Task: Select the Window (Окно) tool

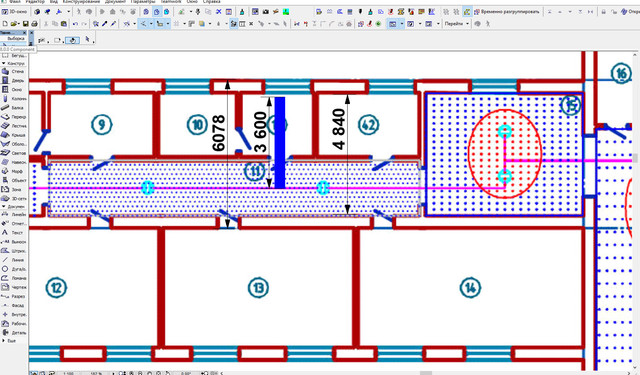Action: coord(13,89)
